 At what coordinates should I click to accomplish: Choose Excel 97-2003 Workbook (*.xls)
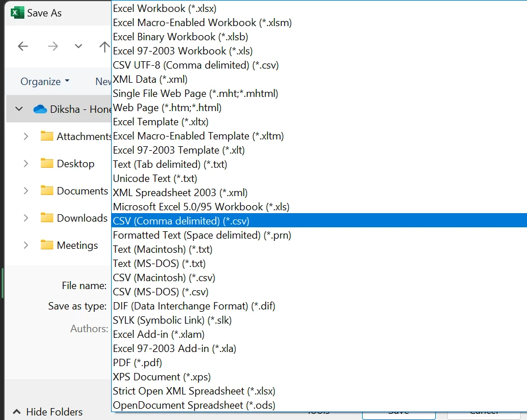click(x=319, y=51)
